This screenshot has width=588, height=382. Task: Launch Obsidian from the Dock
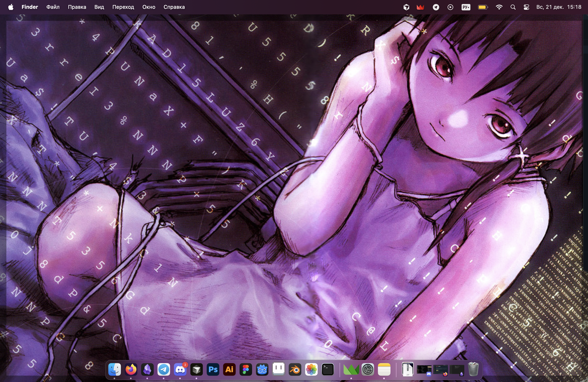(147, 369)
